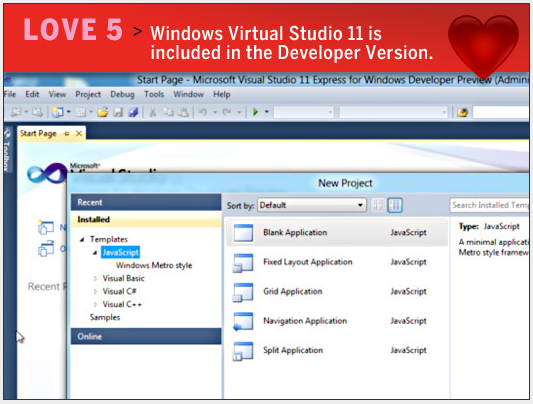Click the Find in Files toolbar icon
Screen dimensions: 533x404
coord(462,112)
